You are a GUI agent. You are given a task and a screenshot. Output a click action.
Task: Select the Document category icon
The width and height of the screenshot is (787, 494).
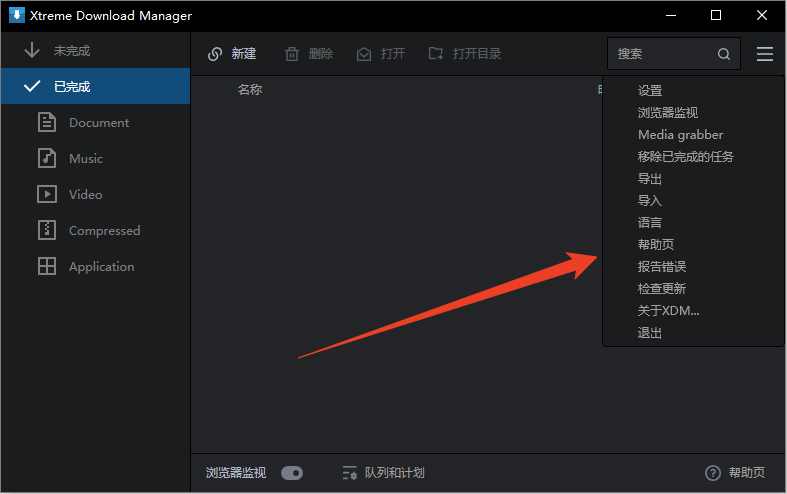[47, 122]
